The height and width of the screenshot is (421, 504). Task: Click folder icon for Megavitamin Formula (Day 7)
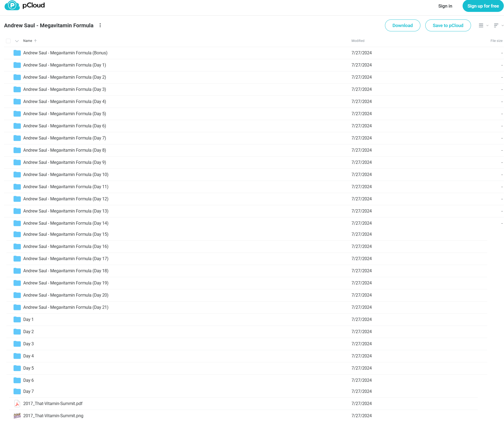click(x=17, y=138)
